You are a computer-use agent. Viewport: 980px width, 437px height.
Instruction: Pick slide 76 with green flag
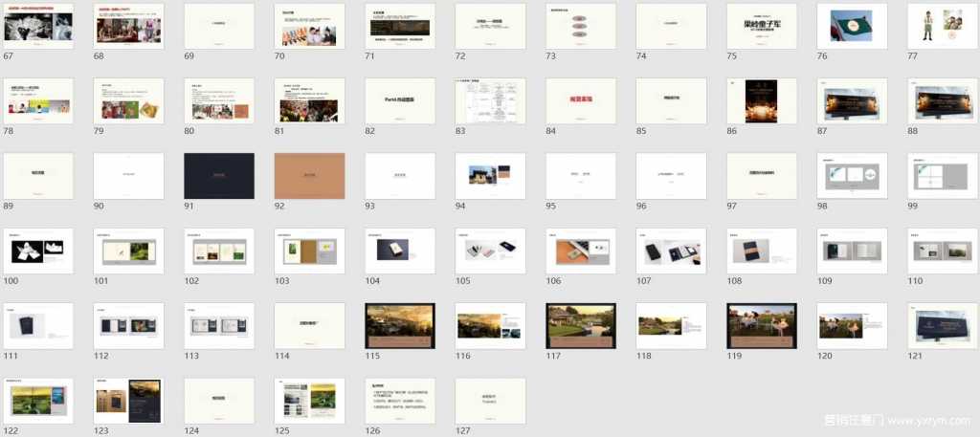point(853,26)
